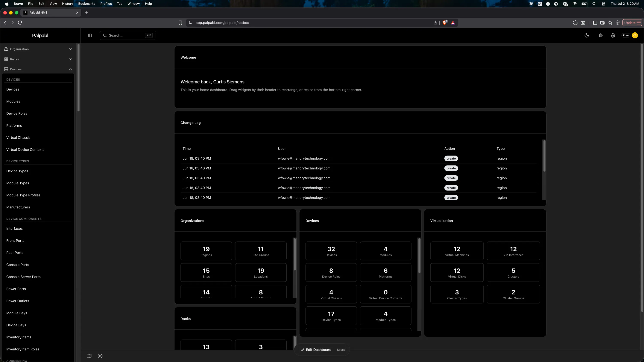Open Brave Wallet icon
644x362 pixels.
tap(602, 23)
